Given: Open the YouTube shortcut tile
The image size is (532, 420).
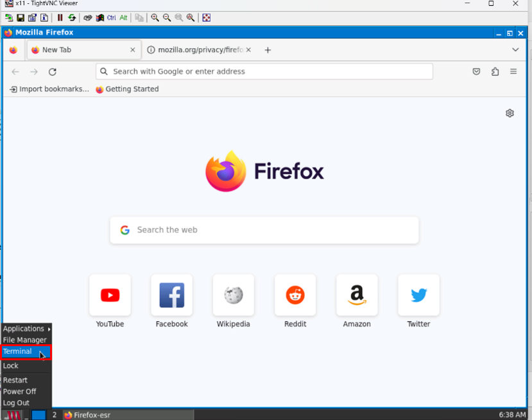Looking at the screenshot, I should pos(110,295).
